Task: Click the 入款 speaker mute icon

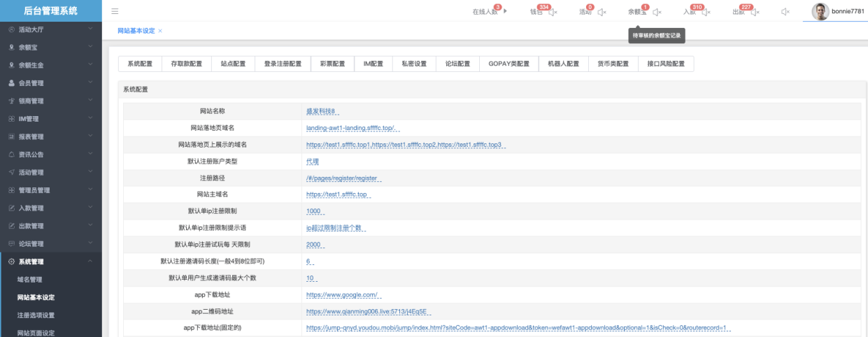Action: (705, 12)
